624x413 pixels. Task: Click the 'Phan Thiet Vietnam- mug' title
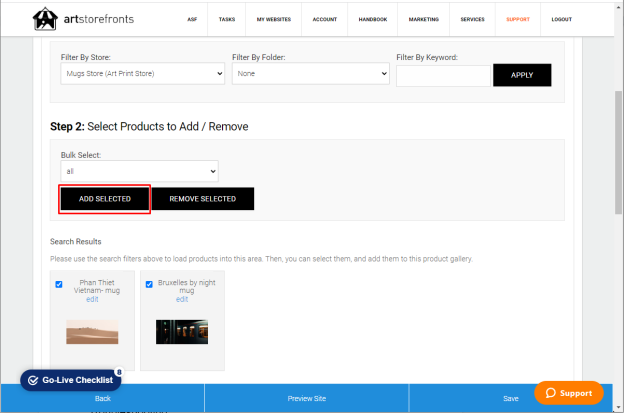[97, 286]
